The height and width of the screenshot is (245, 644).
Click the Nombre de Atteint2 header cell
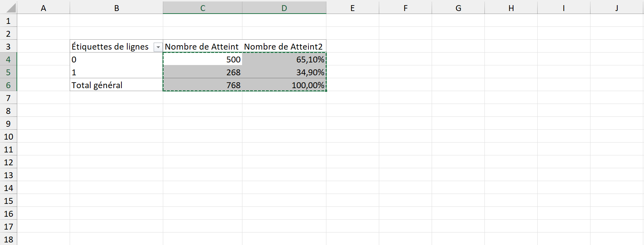click(x=283, y=47)
